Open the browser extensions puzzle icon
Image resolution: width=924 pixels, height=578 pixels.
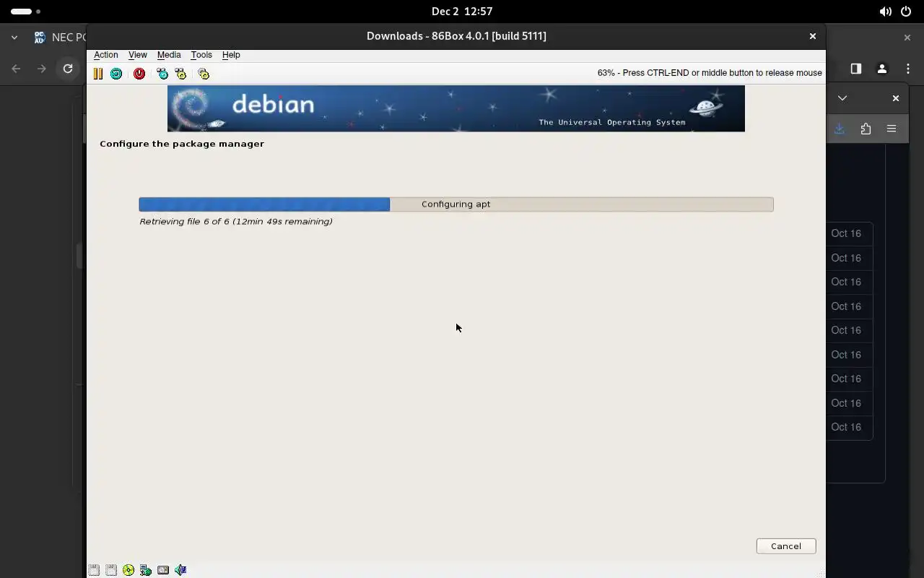[x=866, y=129]
